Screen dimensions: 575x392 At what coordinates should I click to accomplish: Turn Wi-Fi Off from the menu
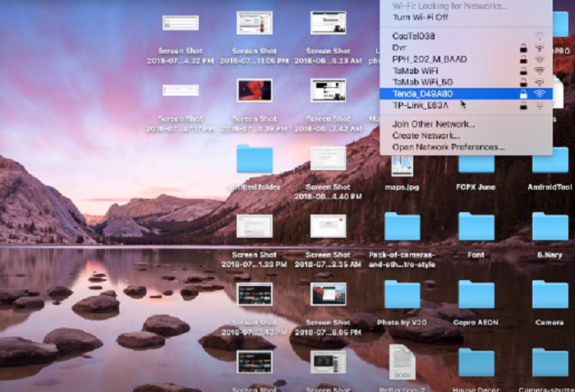(466, 17)
